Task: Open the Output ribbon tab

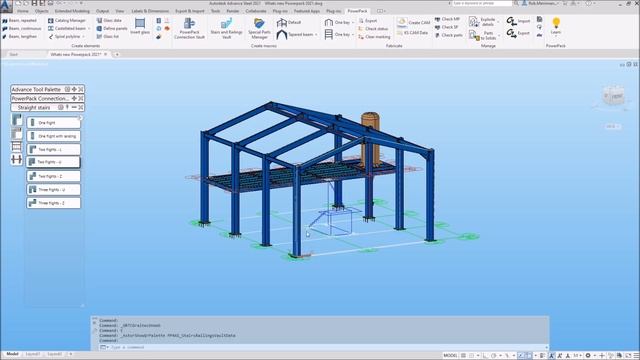Action: [102, 11]
